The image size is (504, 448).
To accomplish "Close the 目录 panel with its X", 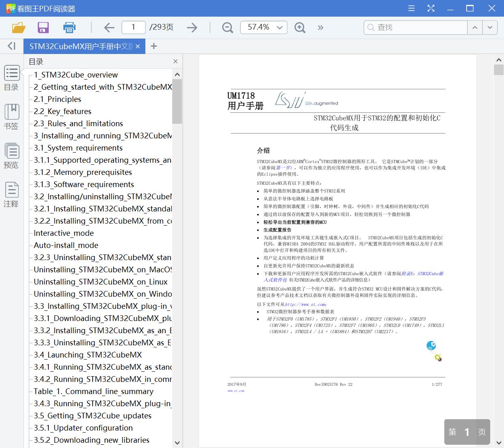I will (175, 61).
